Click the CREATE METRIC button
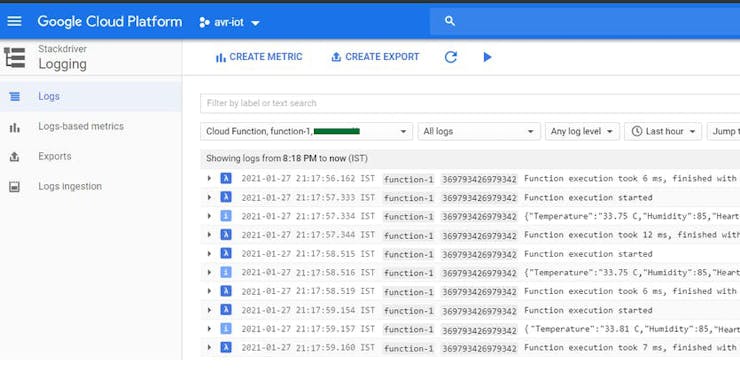The width and height of the screenshot is (740, 372). (259, 57)
